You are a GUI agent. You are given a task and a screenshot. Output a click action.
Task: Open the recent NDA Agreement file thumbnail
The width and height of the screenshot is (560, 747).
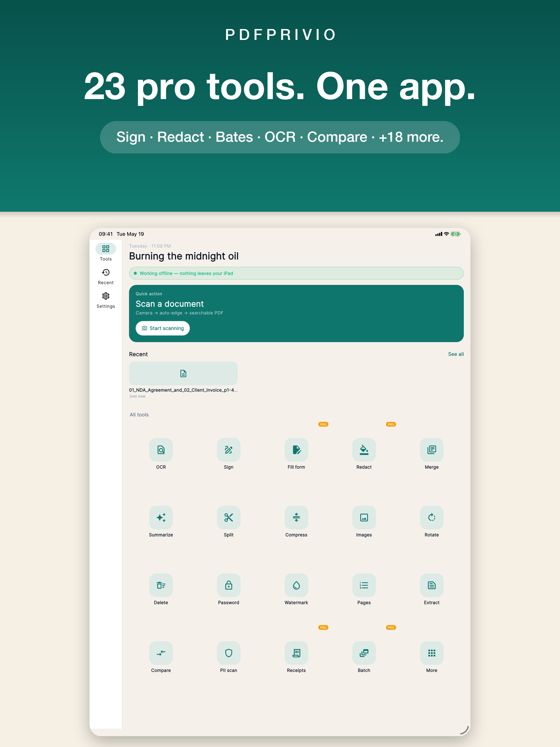183,373
